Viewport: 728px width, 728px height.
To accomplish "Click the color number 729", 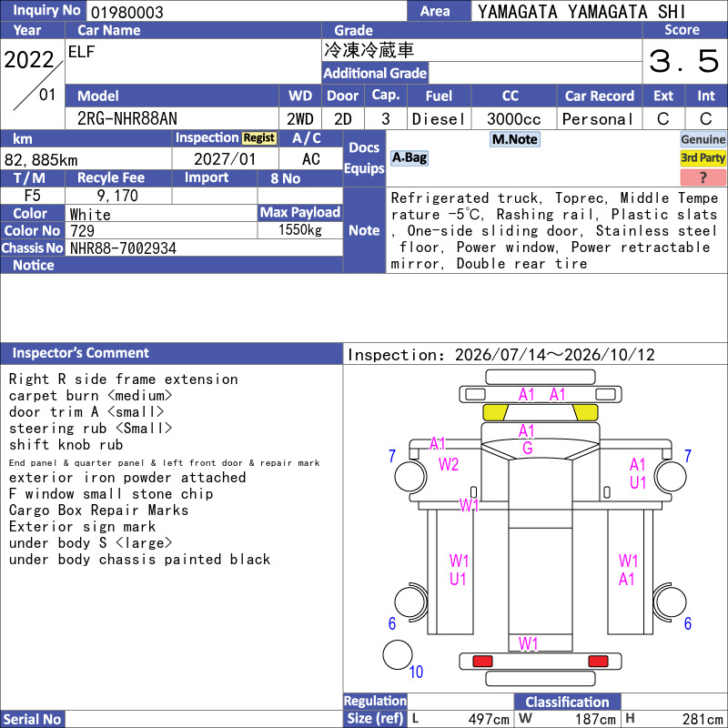I will tap(82, 231).
